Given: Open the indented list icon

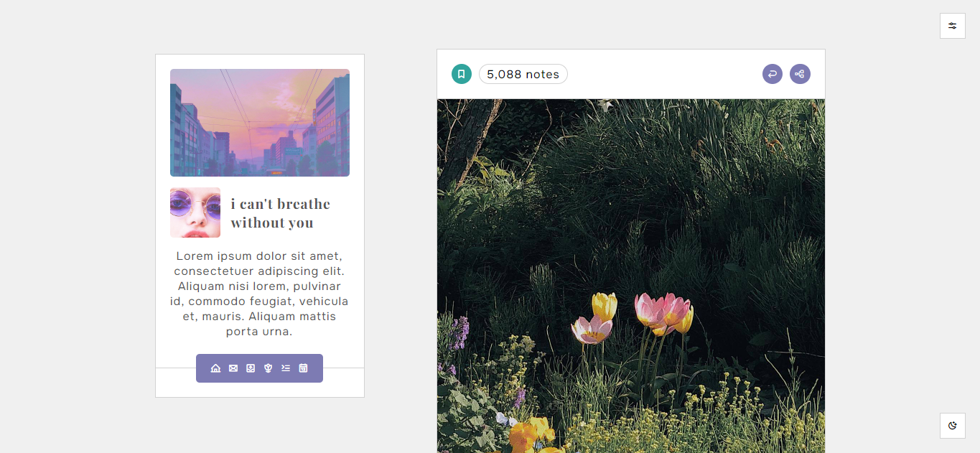Looking at the screenshot, I should (286, 368).
